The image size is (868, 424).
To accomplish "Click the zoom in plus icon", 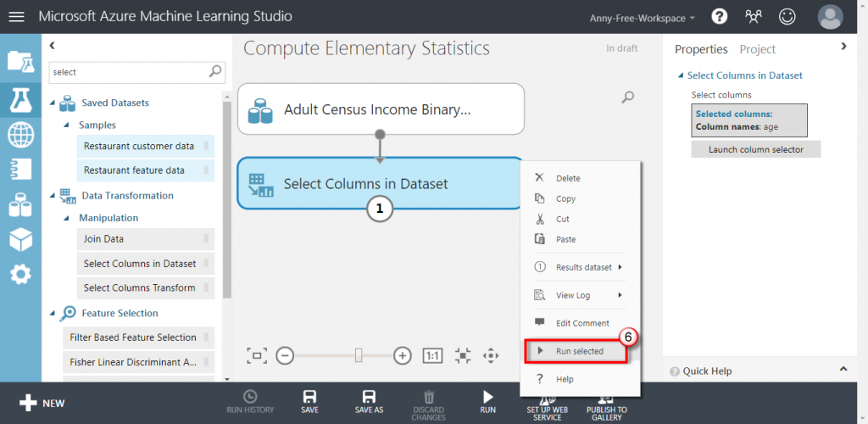I will coord(403,355).
